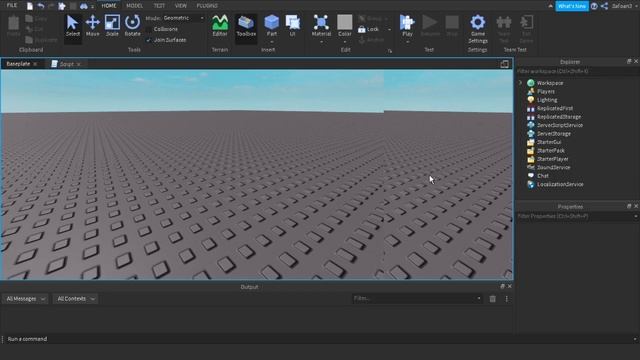
Task: Switch to the VIEW ribbon tab
Action: tap(180, 6)
